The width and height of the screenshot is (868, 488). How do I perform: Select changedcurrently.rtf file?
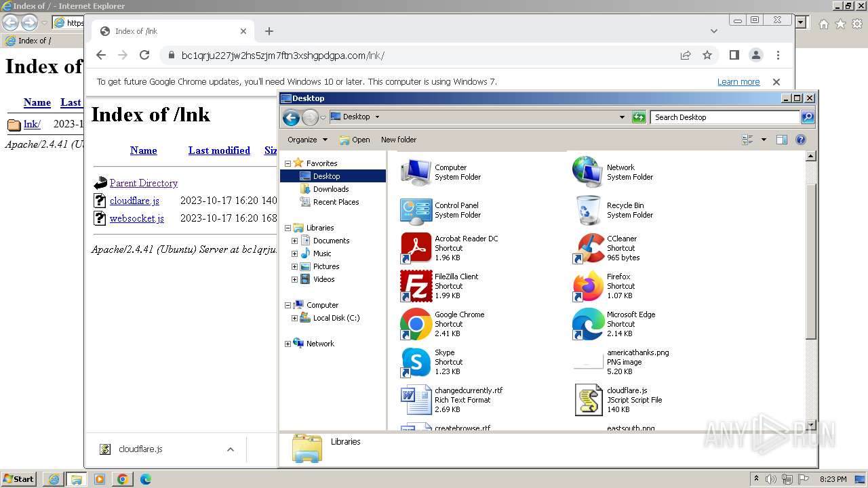point(452,400)
